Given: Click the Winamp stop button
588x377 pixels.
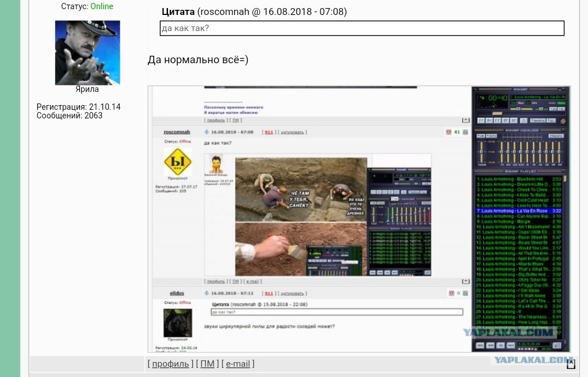Looking at the screenshot, I should (506, 120).
